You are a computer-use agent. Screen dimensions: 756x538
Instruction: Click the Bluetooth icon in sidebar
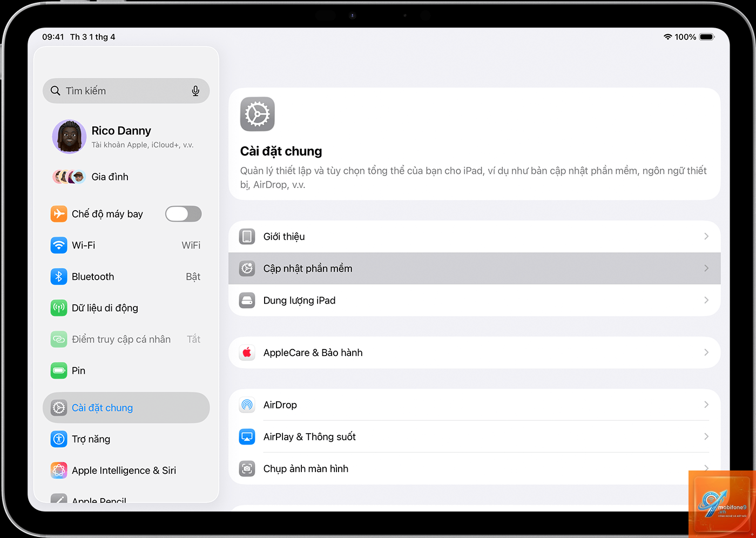(59, 277)
